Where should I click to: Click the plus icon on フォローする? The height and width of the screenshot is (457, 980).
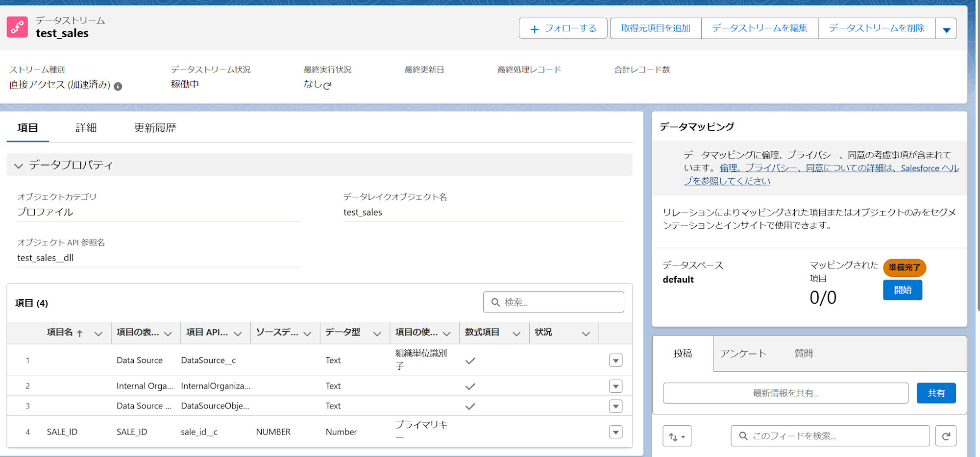535,29
